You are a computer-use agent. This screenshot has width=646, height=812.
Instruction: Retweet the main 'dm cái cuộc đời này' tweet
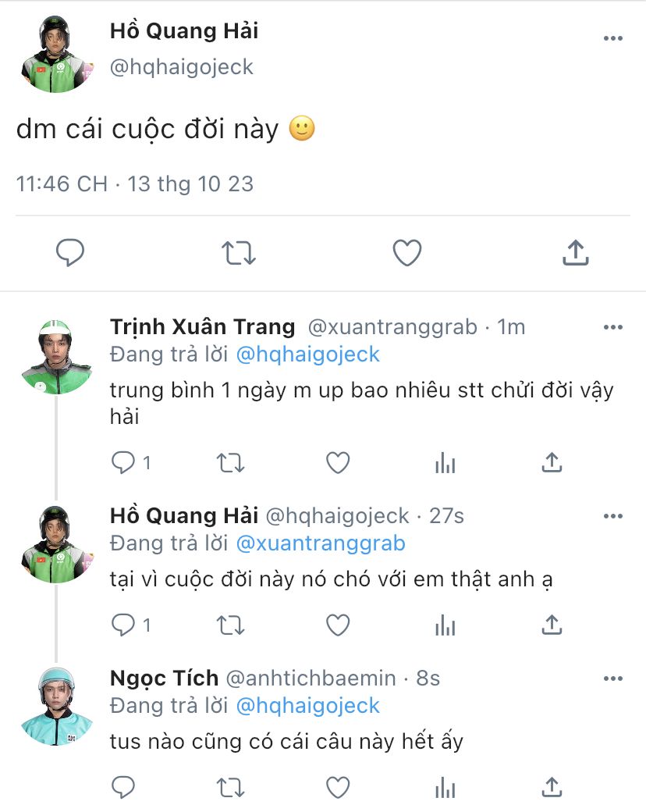point(239,253)
